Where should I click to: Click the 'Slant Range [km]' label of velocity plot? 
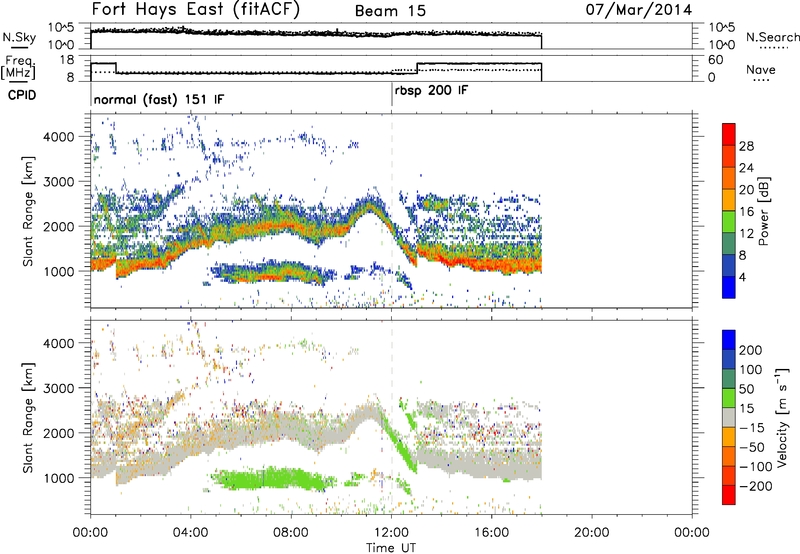pos(28,418)
